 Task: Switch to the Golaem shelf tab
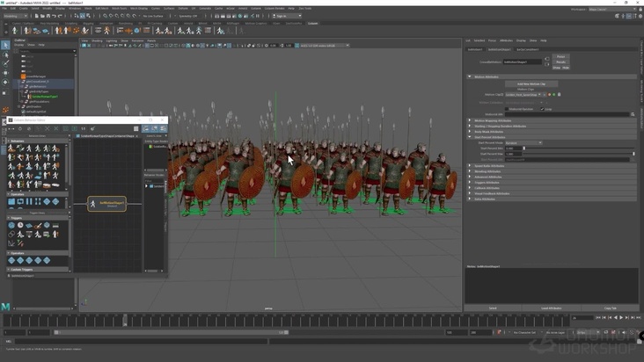[312, 23]
